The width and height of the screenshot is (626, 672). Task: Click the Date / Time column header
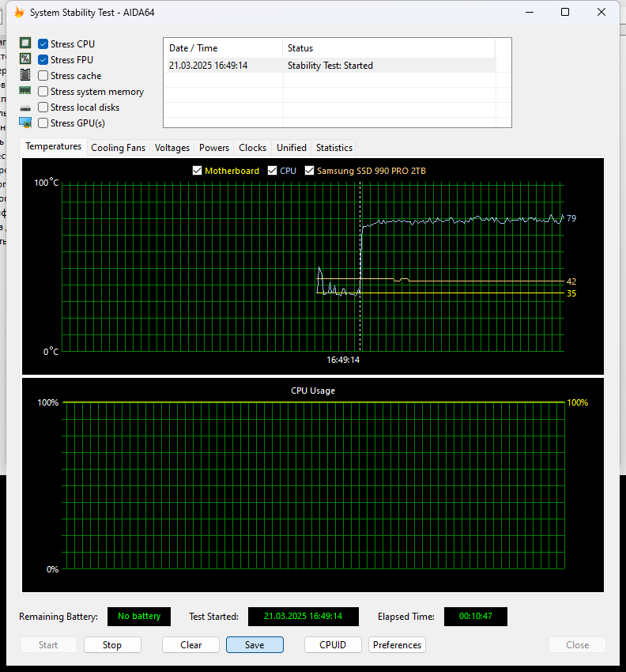[223, 48]
